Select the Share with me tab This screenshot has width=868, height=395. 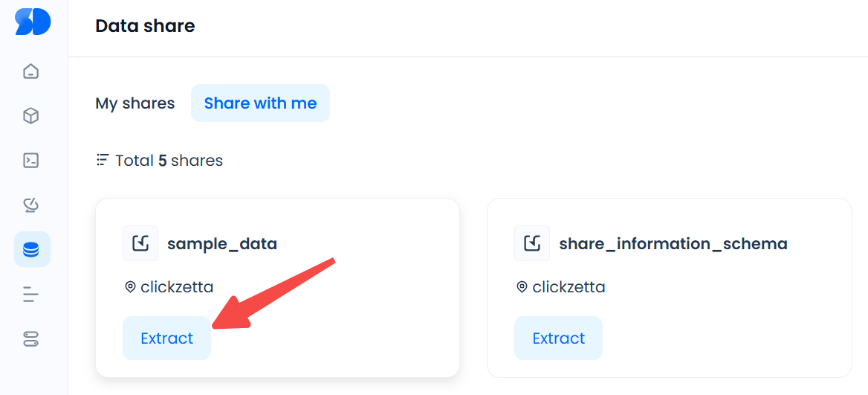(260, 103)
